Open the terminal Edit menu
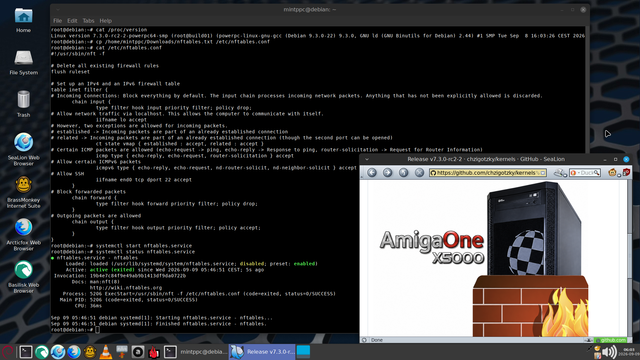This screenshot has width=640, height=360. 72,21
